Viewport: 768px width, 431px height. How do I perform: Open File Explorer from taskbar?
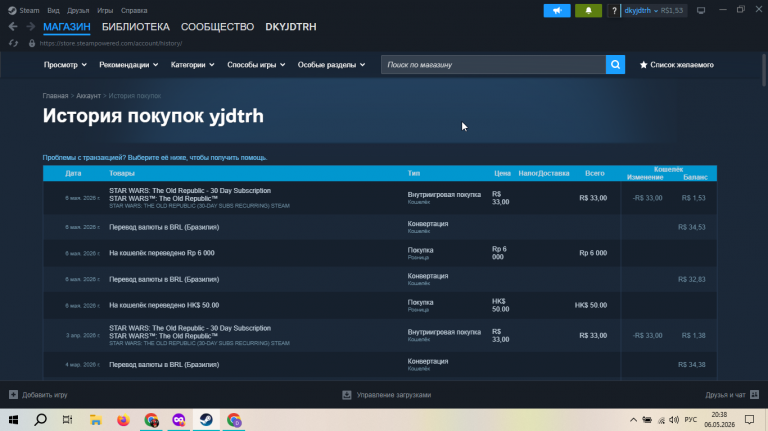(x=96, y=420)
